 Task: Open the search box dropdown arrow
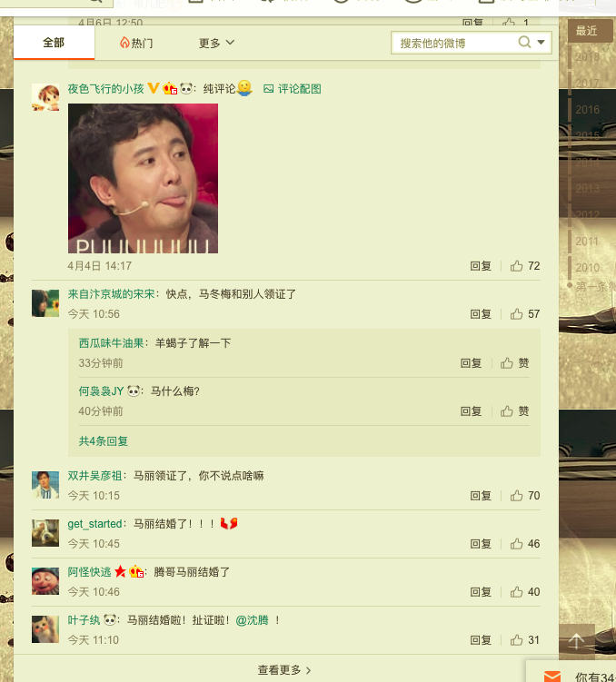[541, 43]
